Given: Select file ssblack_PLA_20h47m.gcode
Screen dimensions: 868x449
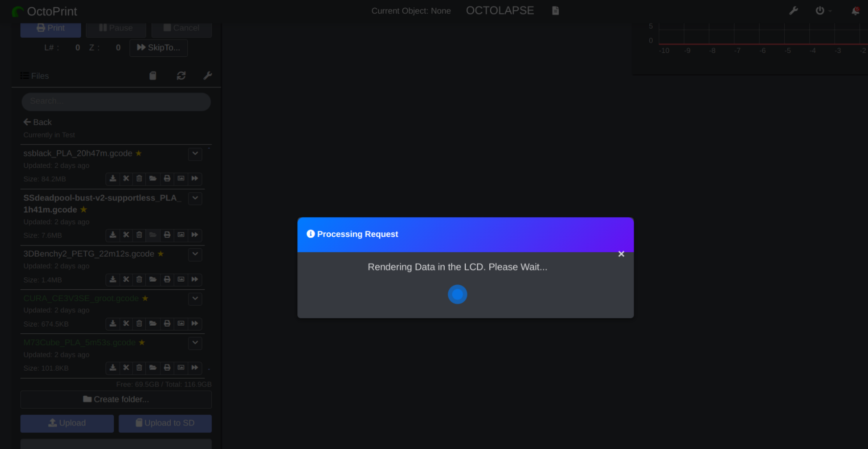Looking at the screenshot, I should (x=78, y=154).
